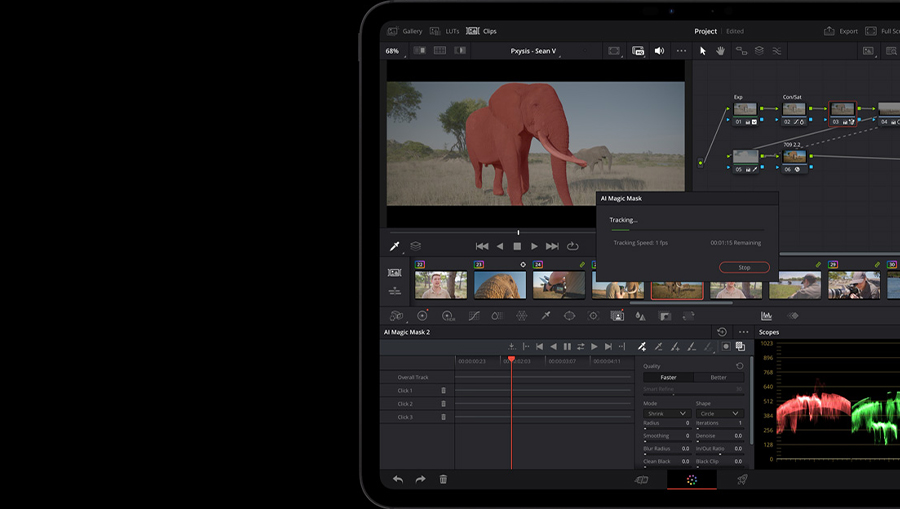Select the hand pan tool

click(x=722, y=51)
